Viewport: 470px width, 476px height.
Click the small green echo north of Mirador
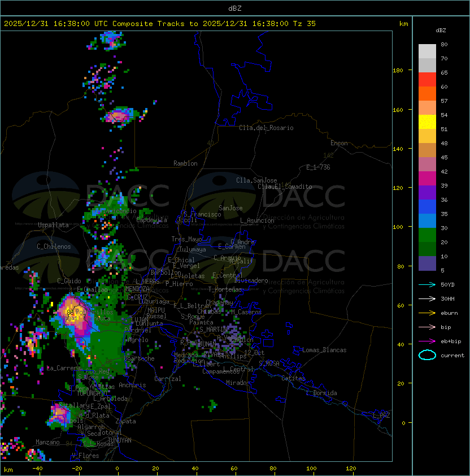point(213,405)
